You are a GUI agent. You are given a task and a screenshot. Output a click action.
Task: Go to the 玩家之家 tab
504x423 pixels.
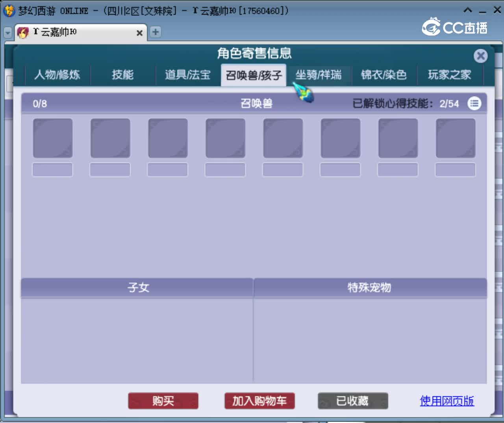(450, 75)
